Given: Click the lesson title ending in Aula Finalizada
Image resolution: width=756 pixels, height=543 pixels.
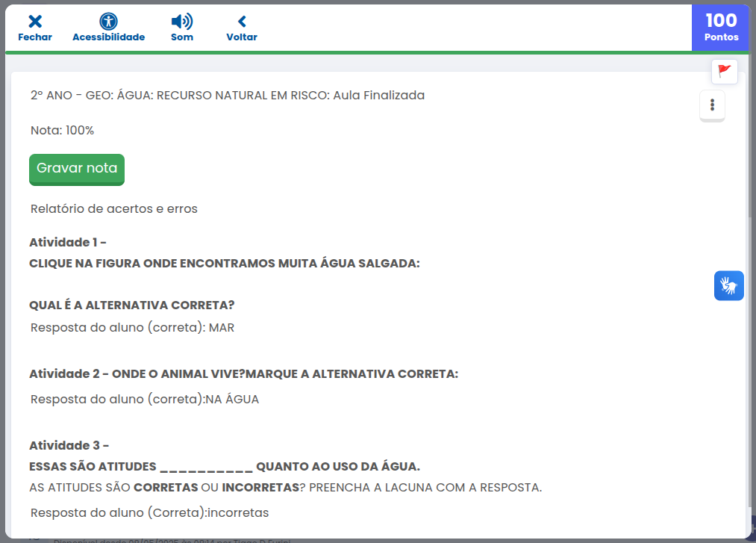Looking at the screenshot, I should coord(228,96).
